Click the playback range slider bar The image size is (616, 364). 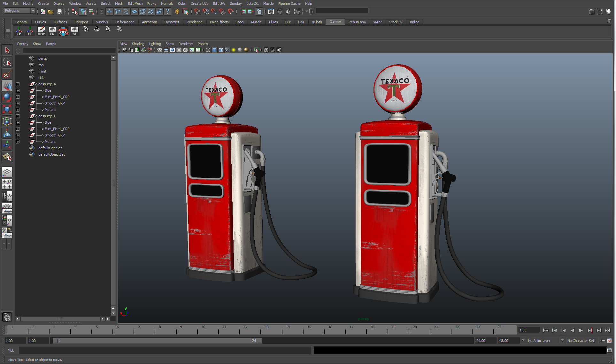coord(158,341)
